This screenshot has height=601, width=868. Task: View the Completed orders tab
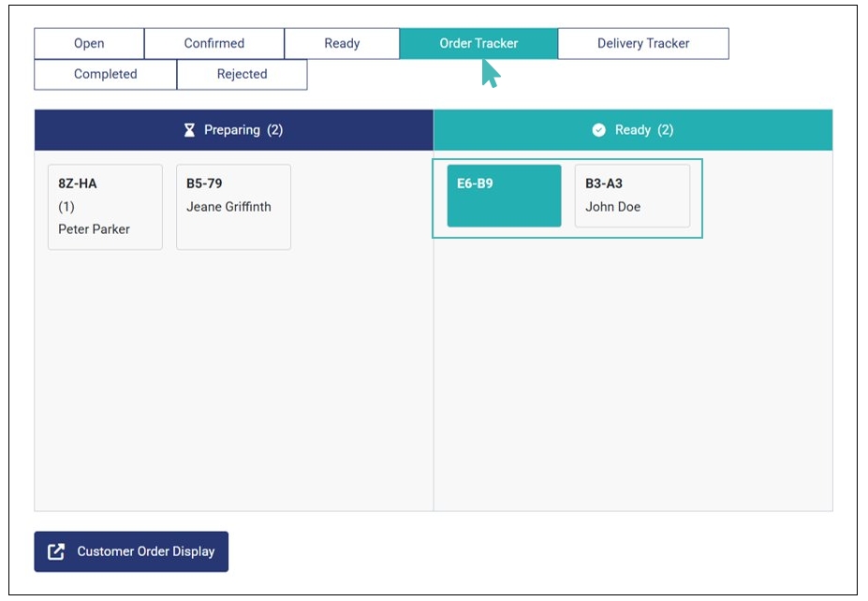coord(105,75)
